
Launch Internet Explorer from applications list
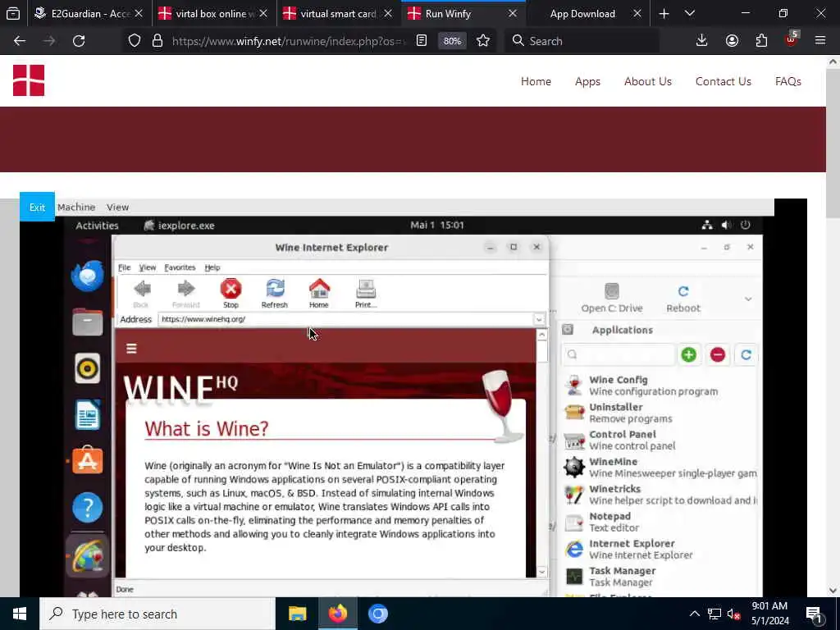(x=660, y=549)
